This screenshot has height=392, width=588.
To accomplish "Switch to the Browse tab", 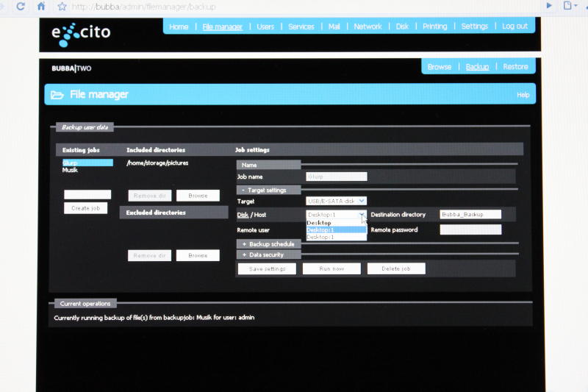I will [439, 67].
